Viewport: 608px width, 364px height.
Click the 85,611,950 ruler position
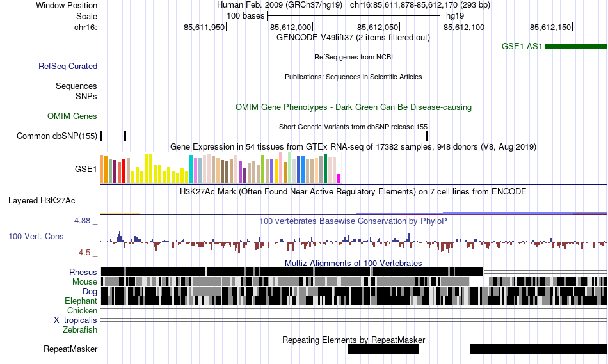pyautogui.click(x=204, y=27)
